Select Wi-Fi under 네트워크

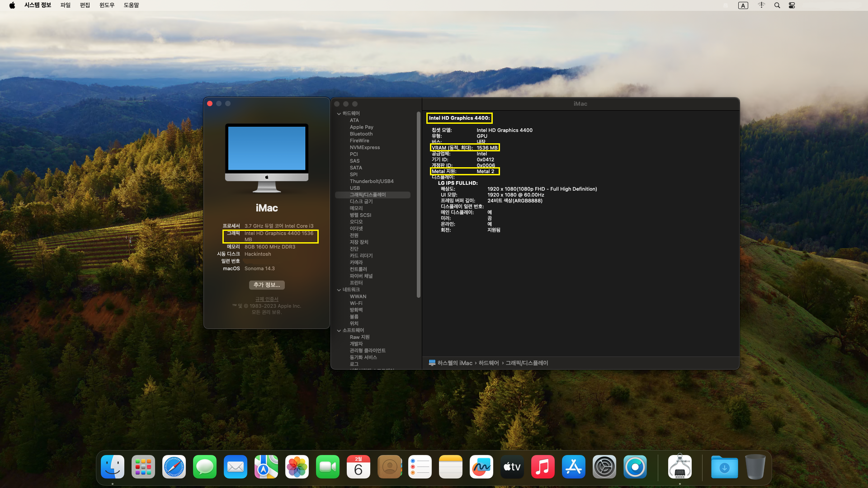click(x=356, y=304)
